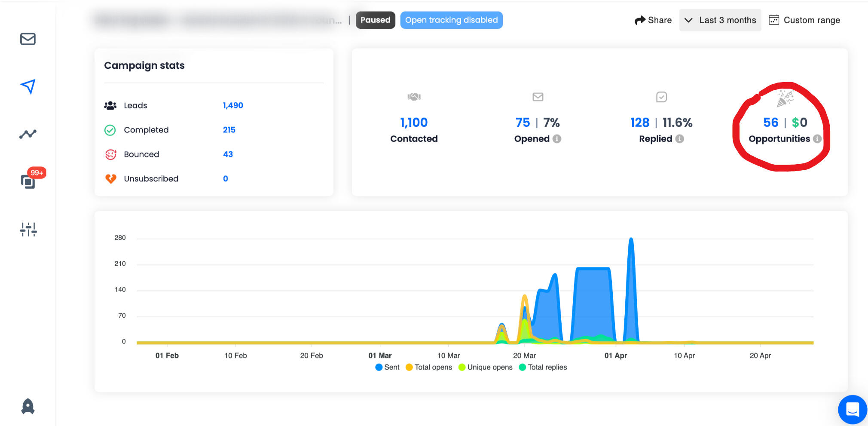Click the info icon beside Opportunities

tap(817, 139)
